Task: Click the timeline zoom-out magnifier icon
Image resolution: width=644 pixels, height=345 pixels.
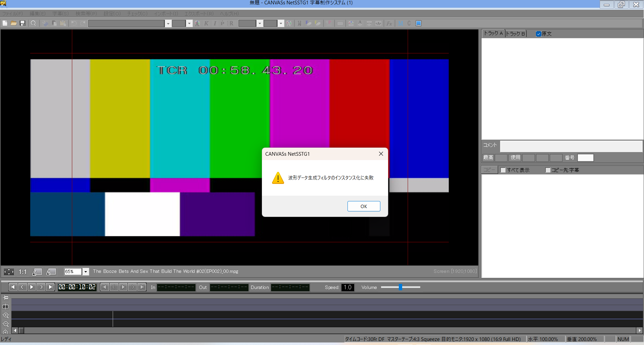Action: [6, 324]
